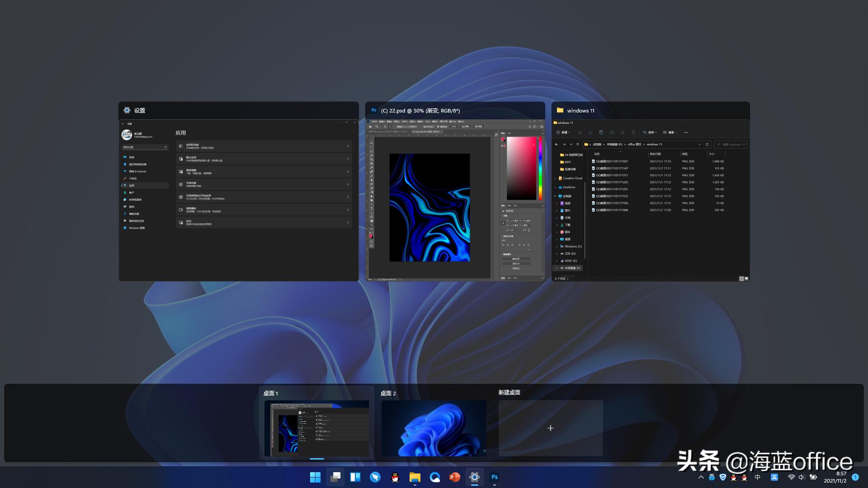
Task: Click 新建桌面 to add a virtual desktop
Action: (x=550, y=428)
